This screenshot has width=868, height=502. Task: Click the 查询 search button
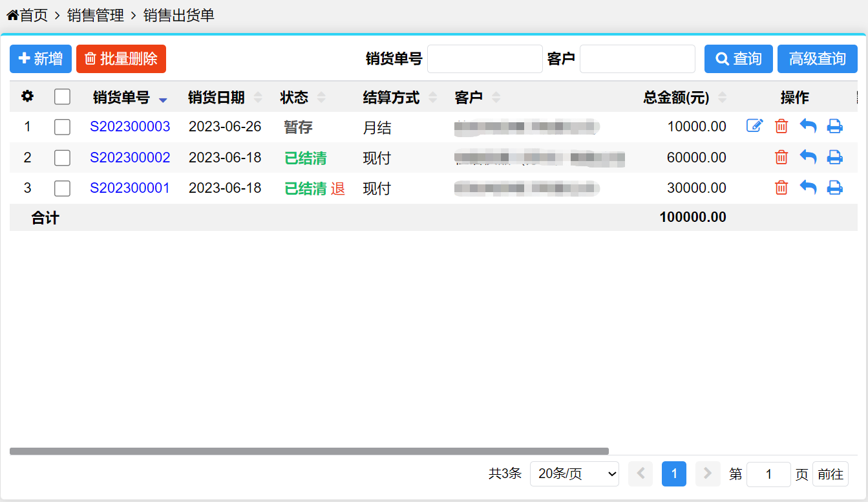tap(739, 59)
